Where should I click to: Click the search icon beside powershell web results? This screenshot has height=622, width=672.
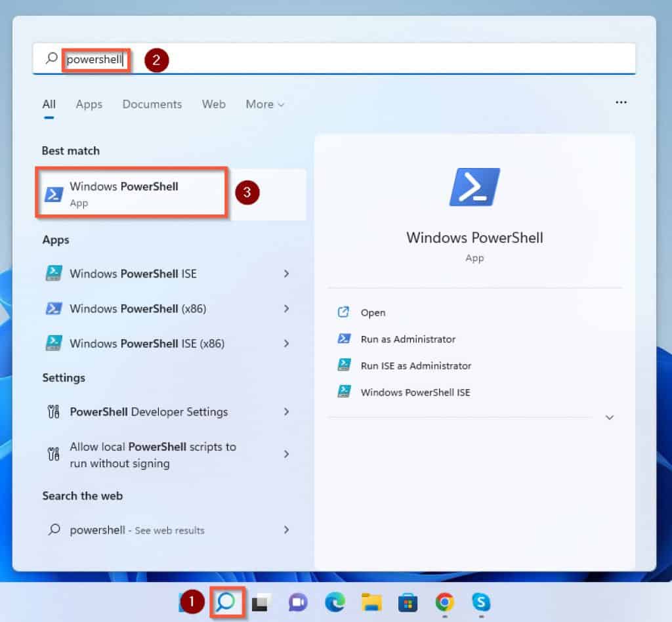point(54,529)
